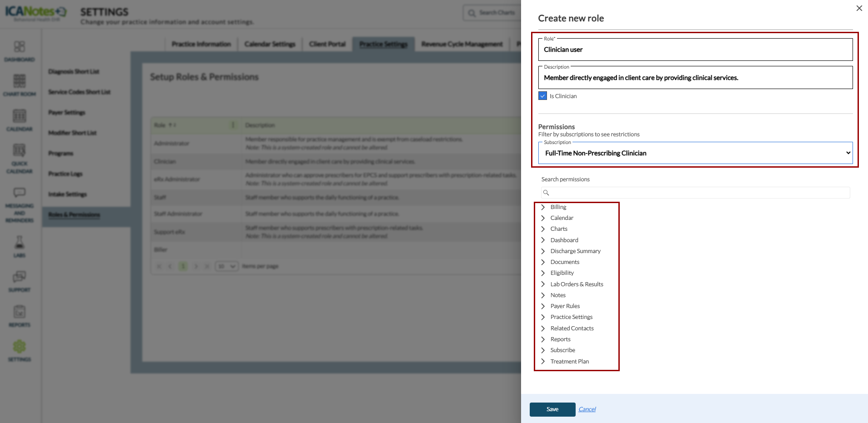Open Messaging and Reminders

click(x=20, y=205)
